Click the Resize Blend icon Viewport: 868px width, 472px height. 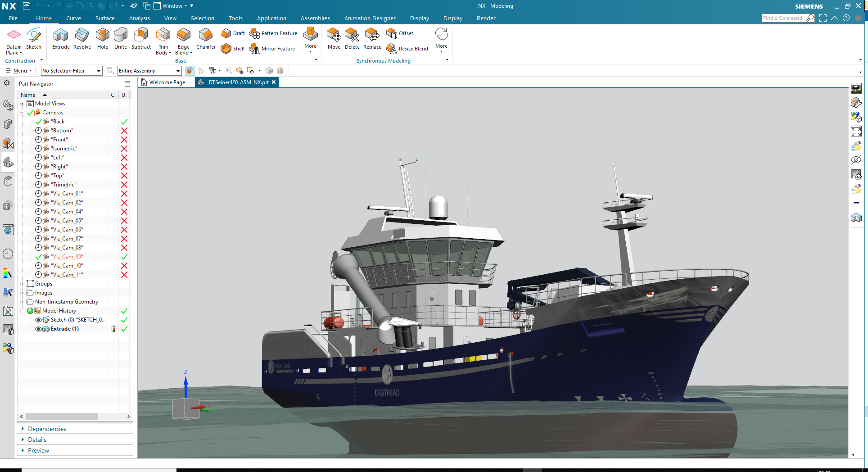coord(391,49)
